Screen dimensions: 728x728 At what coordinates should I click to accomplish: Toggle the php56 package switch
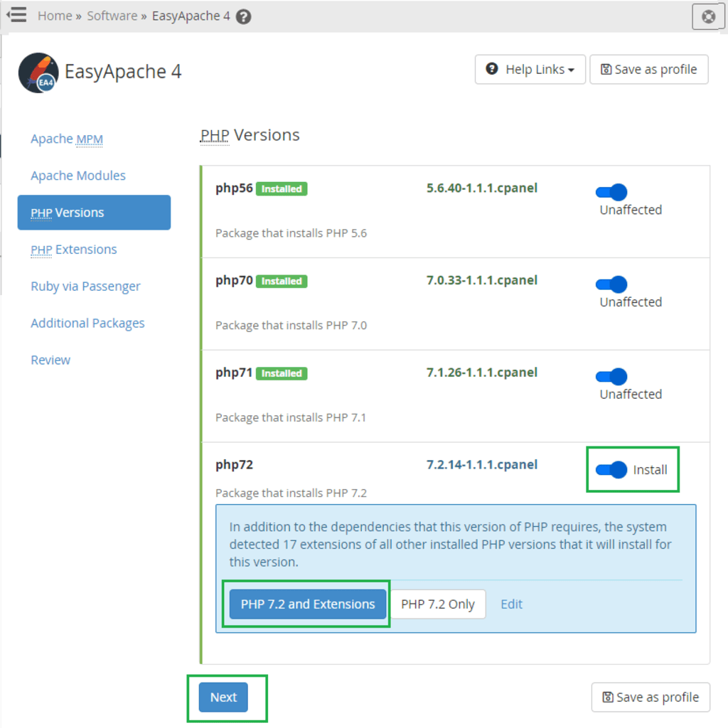click(611, 192)
